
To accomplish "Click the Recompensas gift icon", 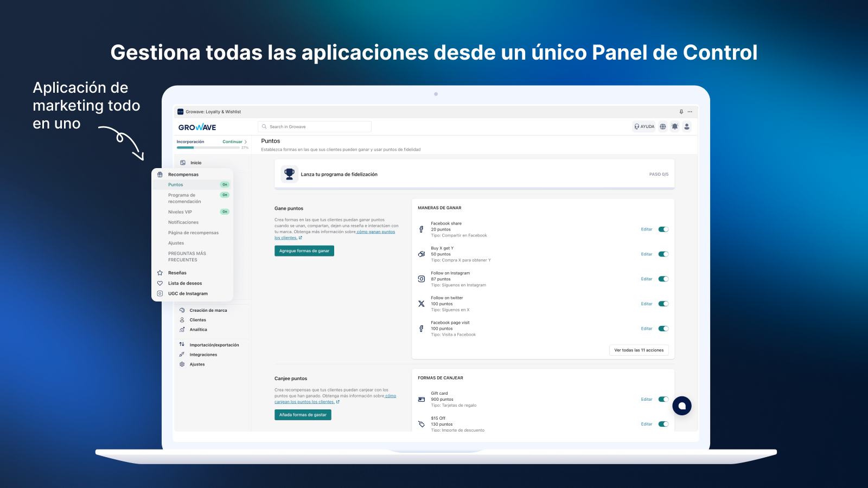I will (x=160, y=175).
